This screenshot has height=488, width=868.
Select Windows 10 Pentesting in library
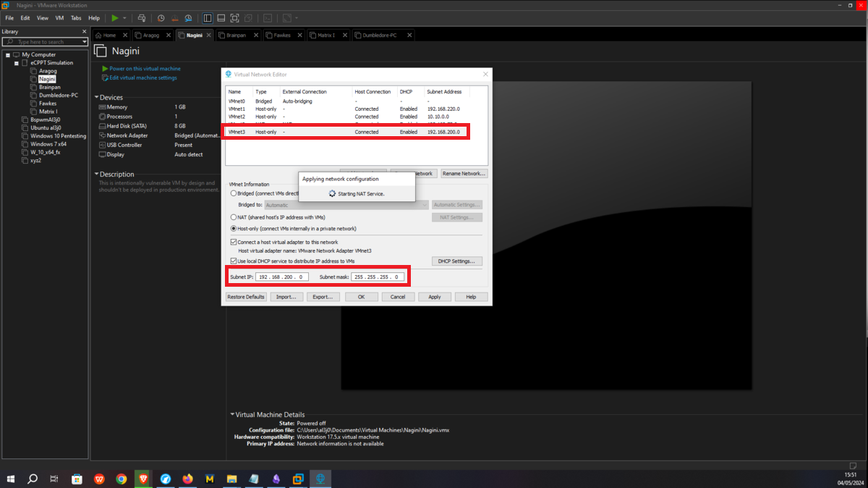pyautogui.click(x=58, y=135)
